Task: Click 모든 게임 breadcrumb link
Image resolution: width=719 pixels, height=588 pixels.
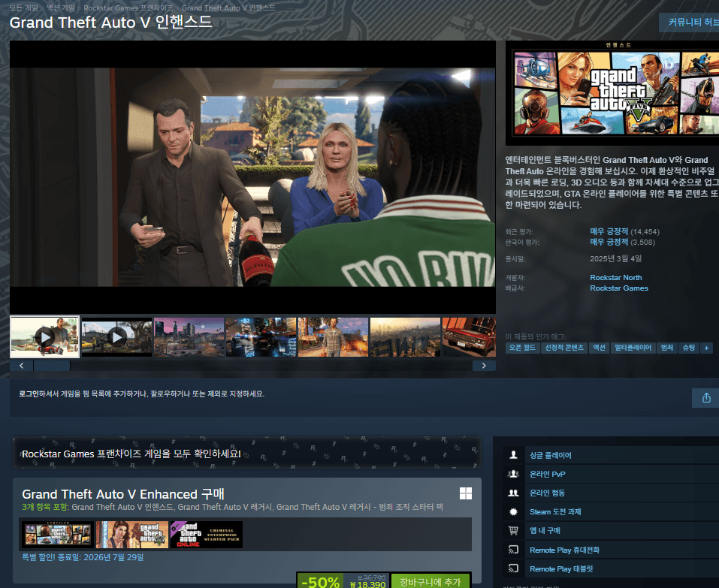Action: coord(24,8)
